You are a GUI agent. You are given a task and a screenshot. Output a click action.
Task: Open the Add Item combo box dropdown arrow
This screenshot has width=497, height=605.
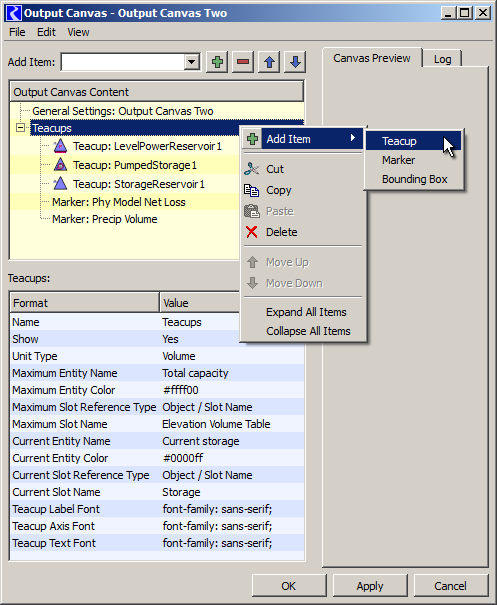[191, 62]
